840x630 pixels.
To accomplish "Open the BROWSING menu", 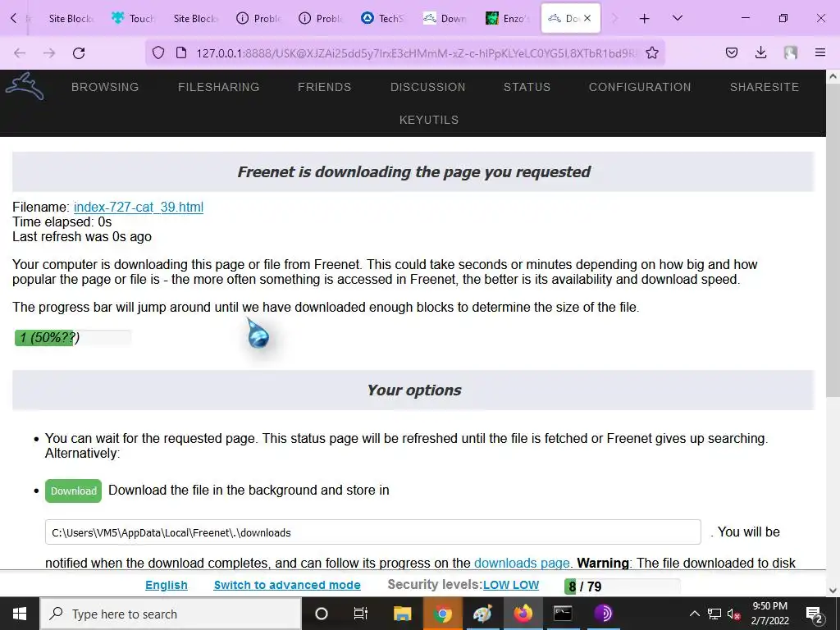I will [x=105, y=87].
